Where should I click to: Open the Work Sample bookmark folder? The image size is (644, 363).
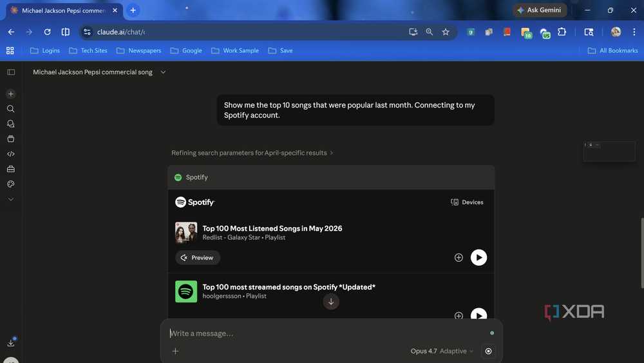coord(235,50)
